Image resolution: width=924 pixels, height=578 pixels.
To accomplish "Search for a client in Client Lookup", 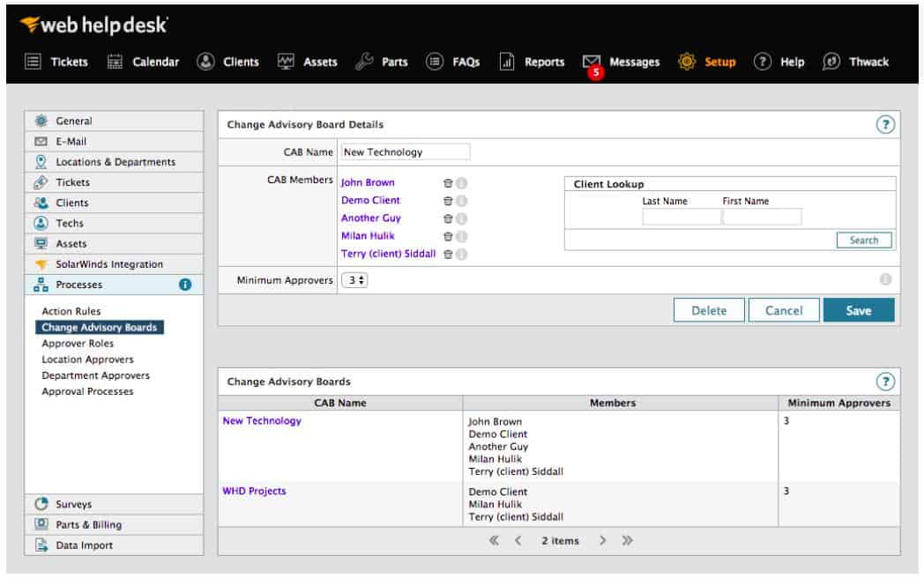I will 863,240.
